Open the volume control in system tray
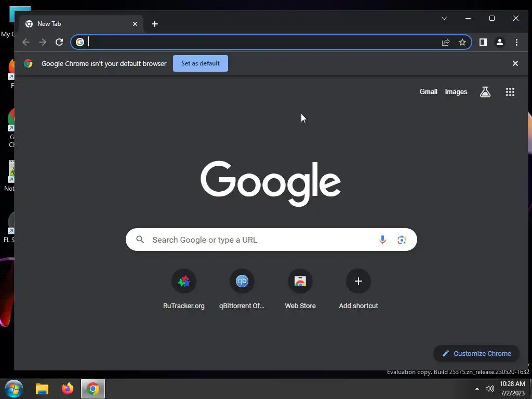532x399 pixels. click(489, 389)
